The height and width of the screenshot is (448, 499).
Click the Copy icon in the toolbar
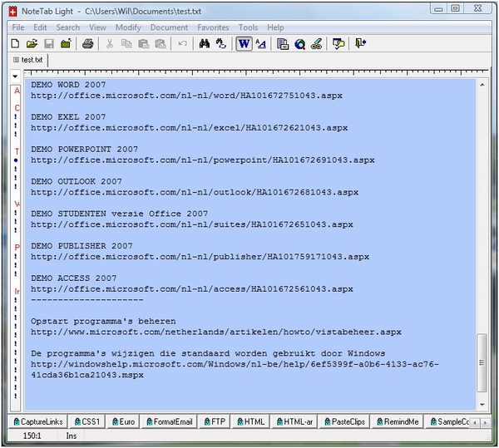pyautogui.click(x=126, y=43)
